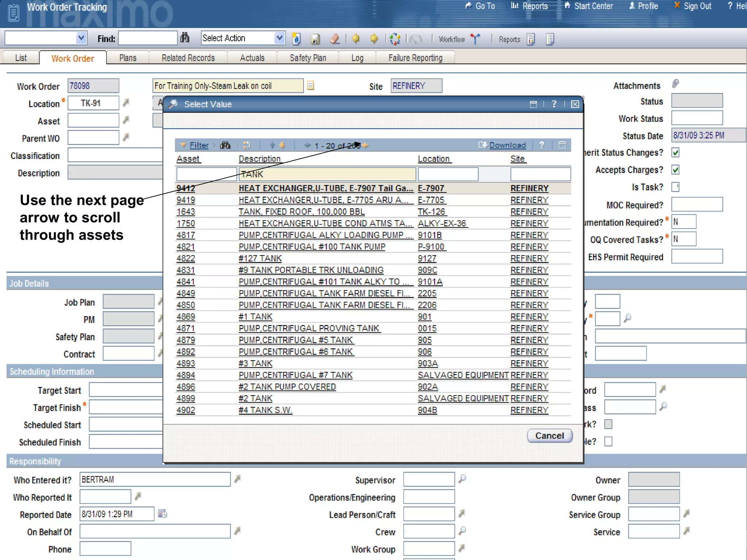The image size is (747, 560).
Task: Open long description icon beside title
Action: coord(310,86)
